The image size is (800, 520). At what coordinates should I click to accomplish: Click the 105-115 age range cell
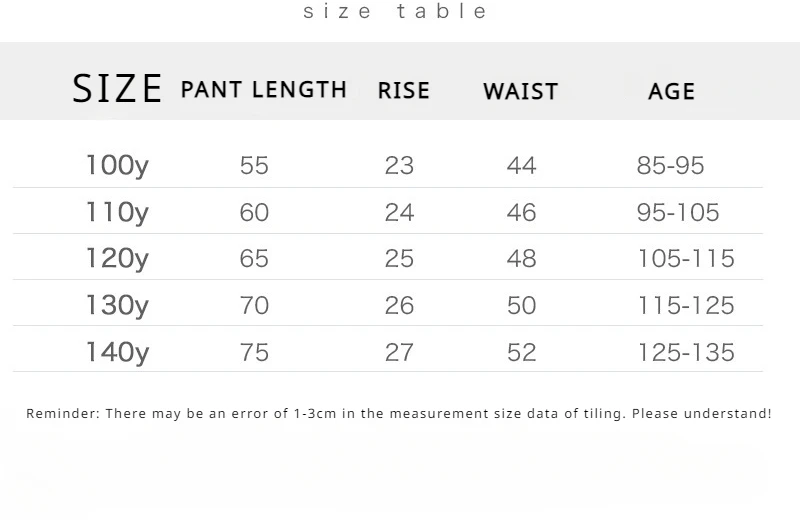pos(686,258)
